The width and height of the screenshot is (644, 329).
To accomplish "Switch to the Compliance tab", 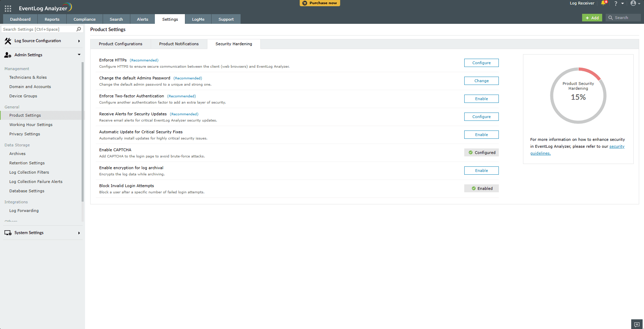I will point(85,19).
